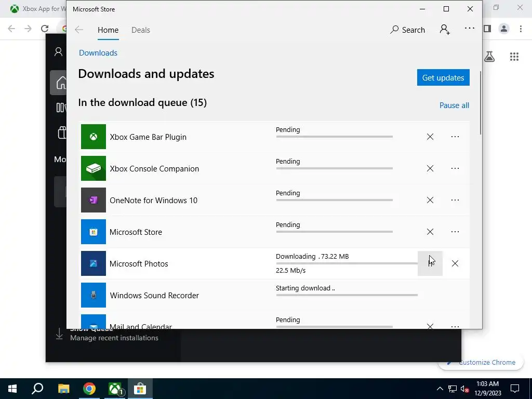Select the Xbox App for Windows Chrome tab
This screenshot has height=399, width=532.
click(x=37, y=9)
